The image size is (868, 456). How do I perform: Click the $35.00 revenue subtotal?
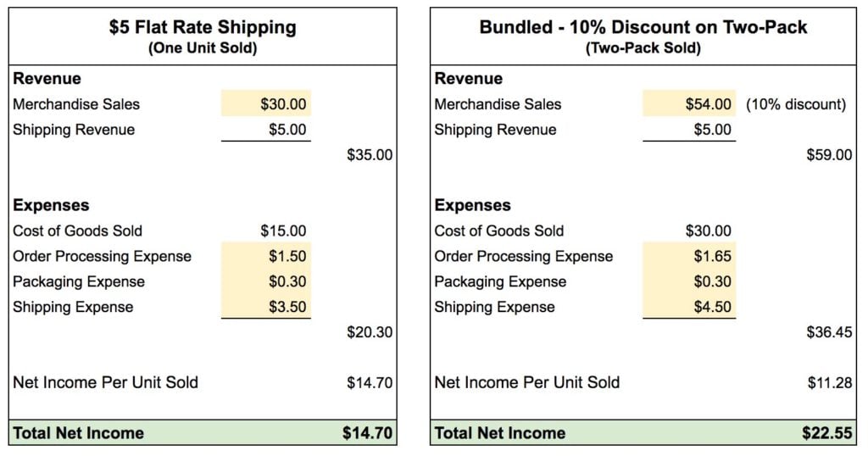(x=370, y=155)
